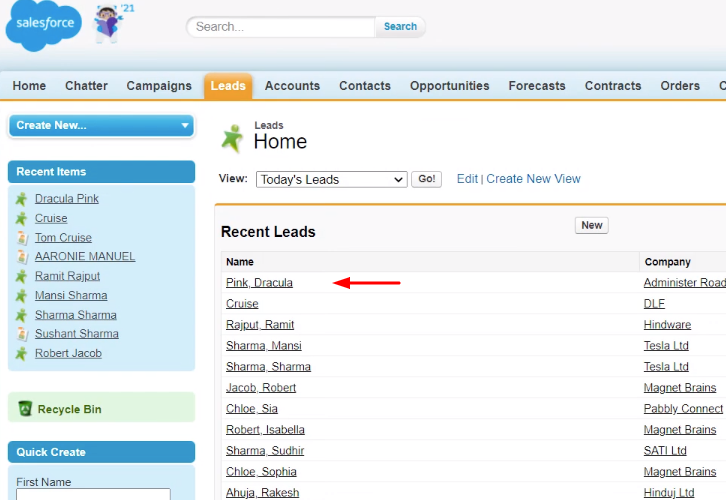Open Mansi Sharma in Recent Items

(x=71, y=295)
